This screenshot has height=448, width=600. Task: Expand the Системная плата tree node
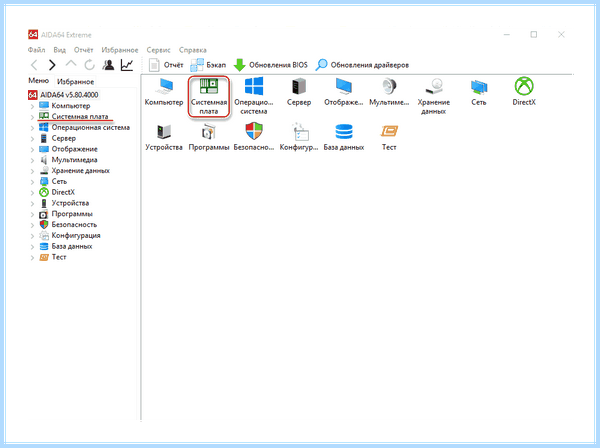click(33, 117)
